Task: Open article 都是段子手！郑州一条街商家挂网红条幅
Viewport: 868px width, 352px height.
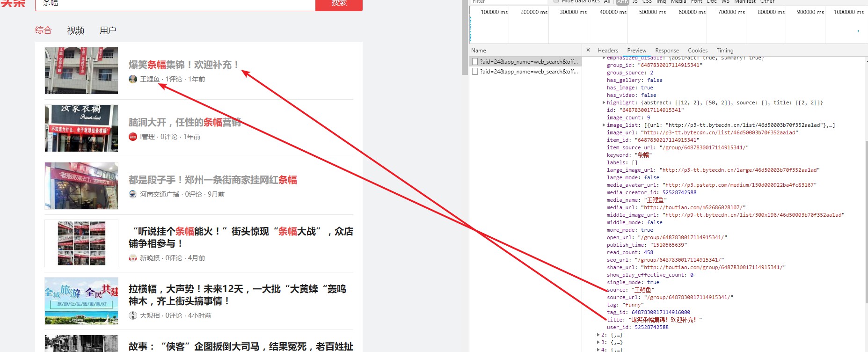Action: (x=213, y=180)
